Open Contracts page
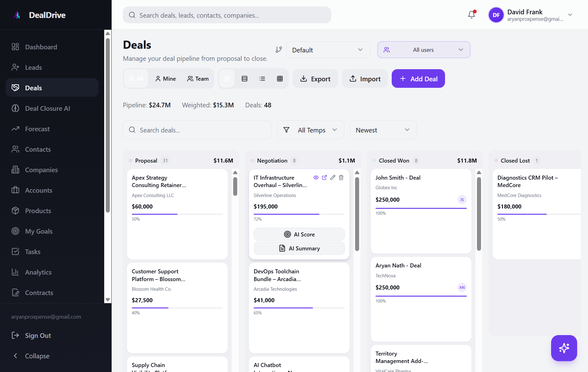This screenshot has width=588, height=372. pos(52,293)
